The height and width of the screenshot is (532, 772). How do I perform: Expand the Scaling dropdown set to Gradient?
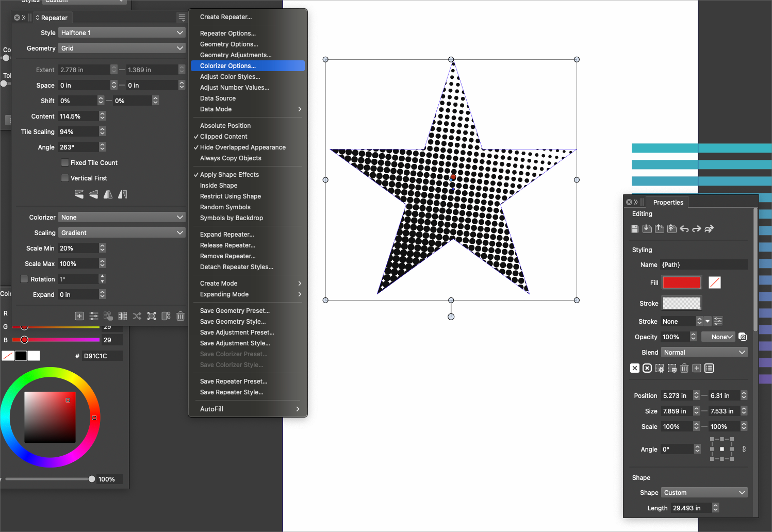pos(122,233)
